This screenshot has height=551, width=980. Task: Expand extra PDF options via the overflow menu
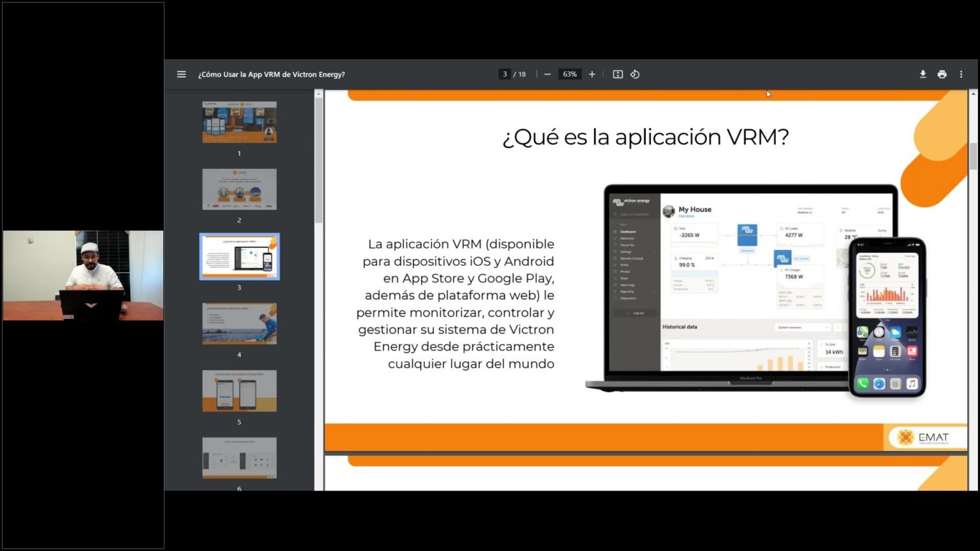pyautogui.click(x=961, y=74)
